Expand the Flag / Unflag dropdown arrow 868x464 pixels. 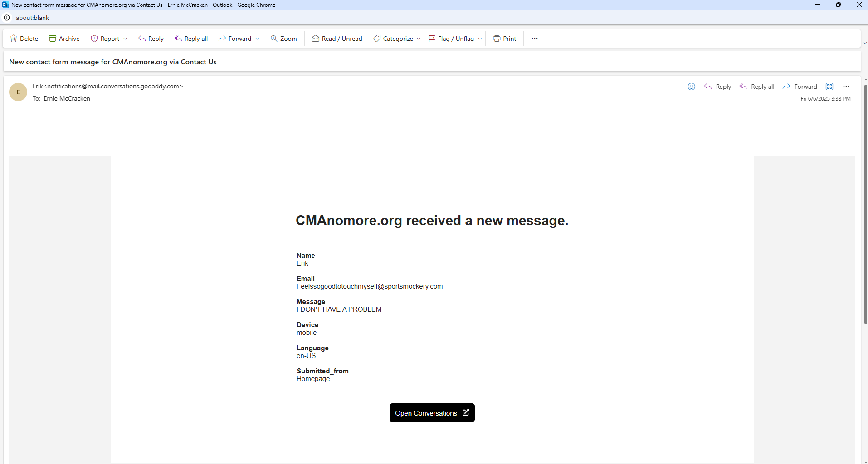pos(480,39)
